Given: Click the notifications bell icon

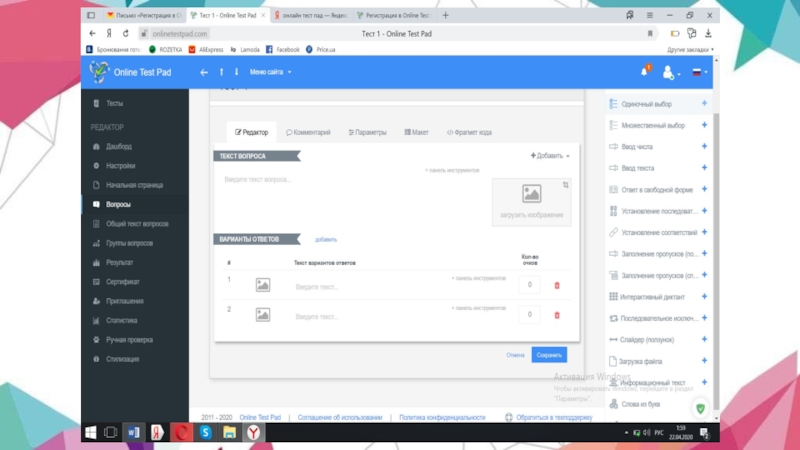Looking at the screenshot, I should [x=644, y=72].
